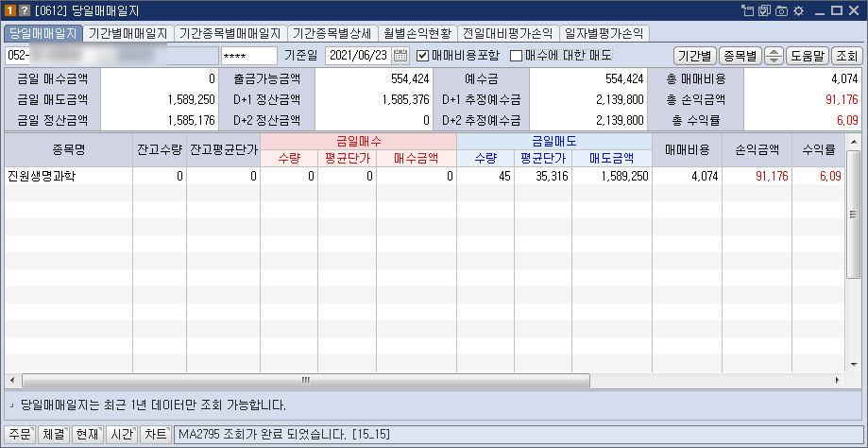Click the detach window icon in title bar

tap(748, 10)
